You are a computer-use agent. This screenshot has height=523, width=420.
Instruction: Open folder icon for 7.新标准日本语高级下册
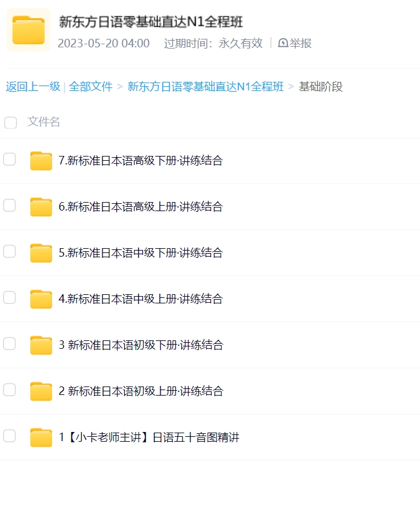click(41, 161)
